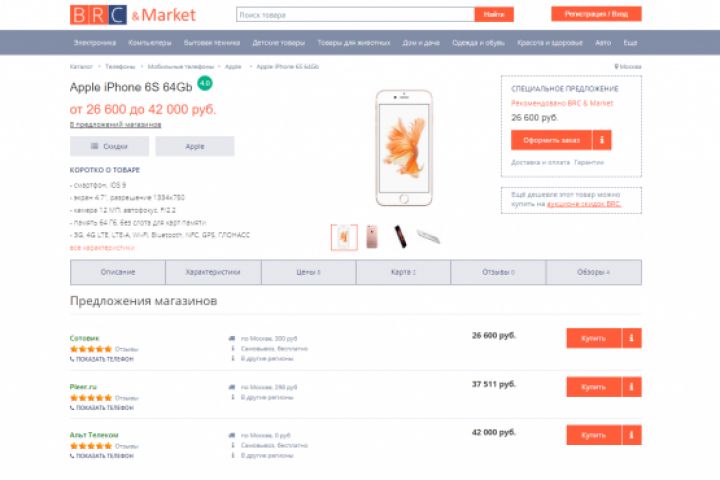Open Электроника category in navigation bar
The width and height of the screenshot is (720, 480).
95,43
